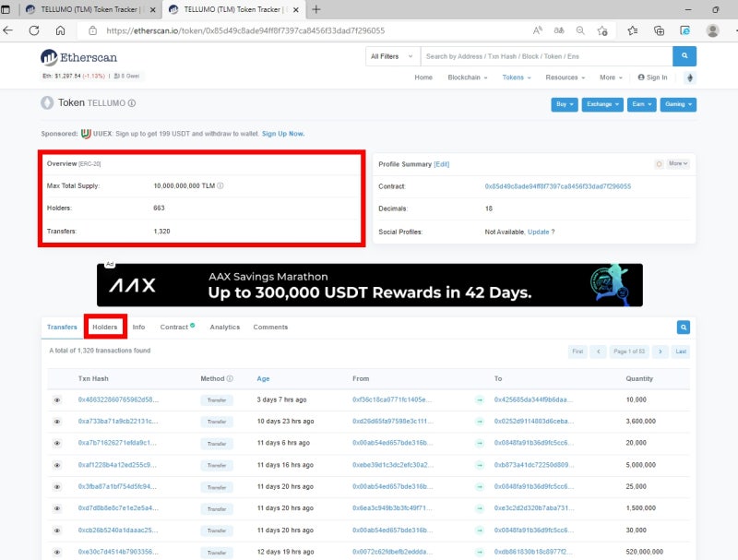738x560 pixels.
Task: Expand the Blockchain menu
Action: click(x=468, y=77)
